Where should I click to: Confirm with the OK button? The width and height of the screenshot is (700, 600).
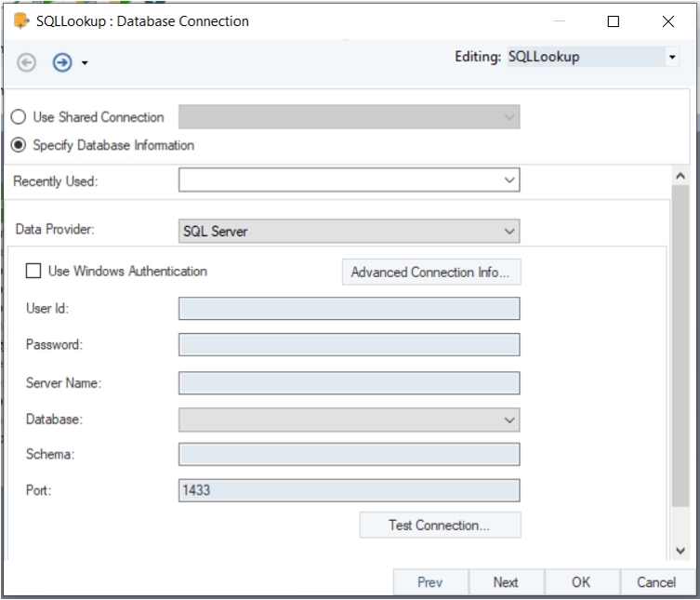pos(581,582)
